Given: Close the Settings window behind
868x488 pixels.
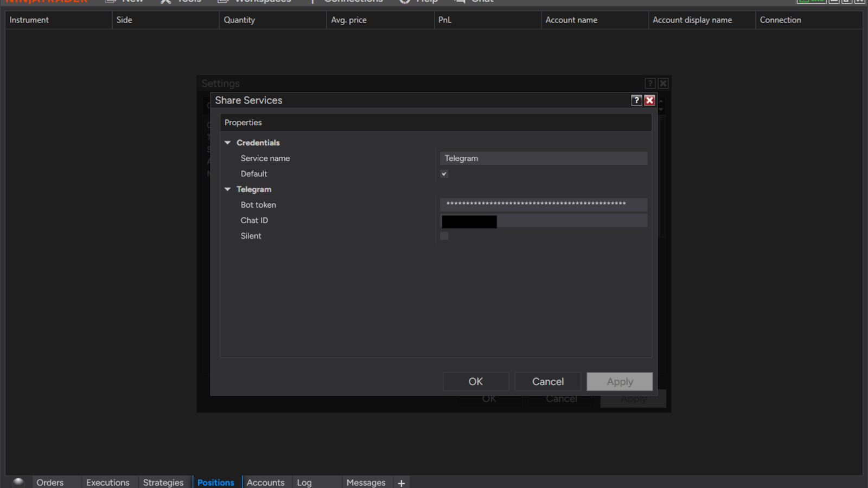Looking at the screenshot, I should coord(663,84).
